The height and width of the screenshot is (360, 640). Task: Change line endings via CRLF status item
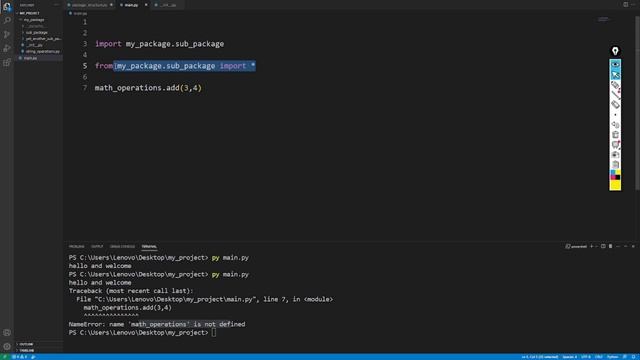[599, 357]
